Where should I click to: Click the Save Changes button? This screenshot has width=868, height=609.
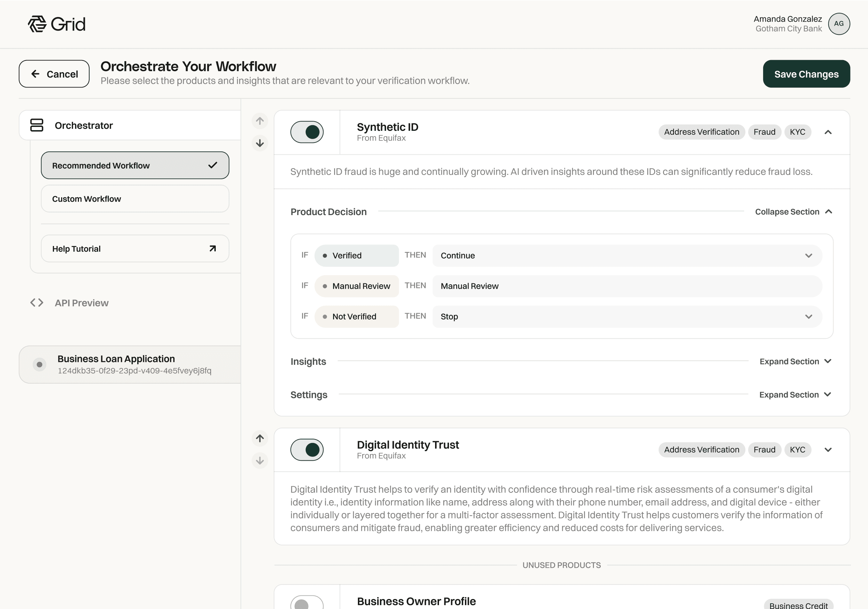[806, 74]
